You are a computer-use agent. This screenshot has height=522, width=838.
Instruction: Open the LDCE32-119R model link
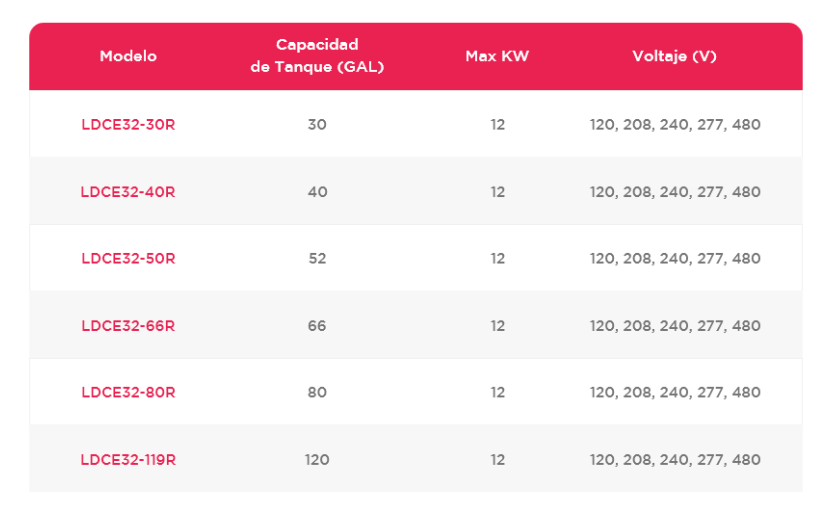[128, 460]
